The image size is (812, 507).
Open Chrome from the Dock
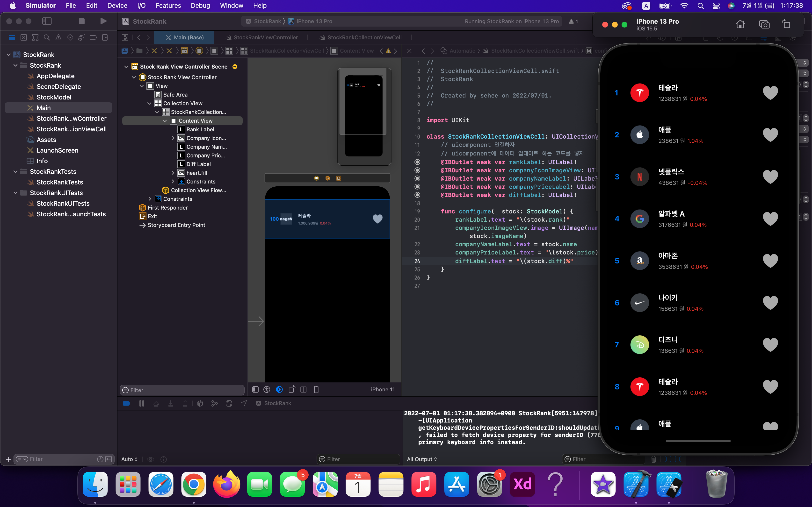click(194, 484)
